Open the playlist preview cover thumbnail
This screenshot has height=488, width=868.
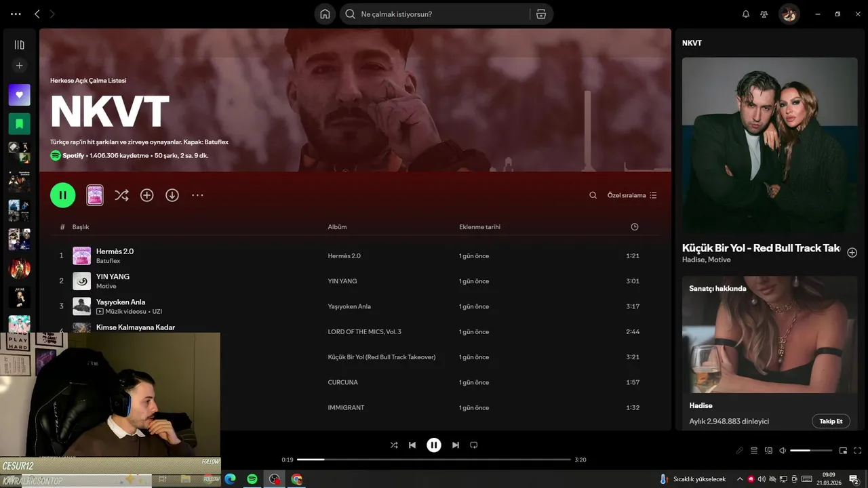coord(95,195)
